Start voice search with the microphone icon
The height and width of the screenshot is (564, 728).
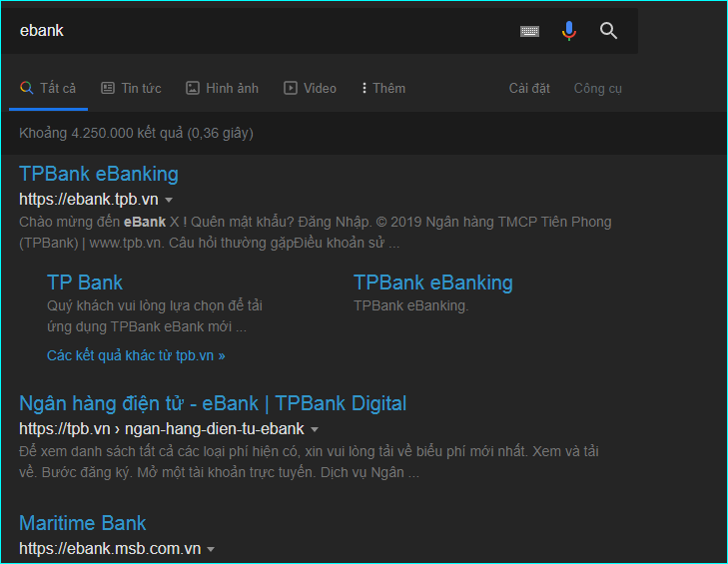click(569, 31)
